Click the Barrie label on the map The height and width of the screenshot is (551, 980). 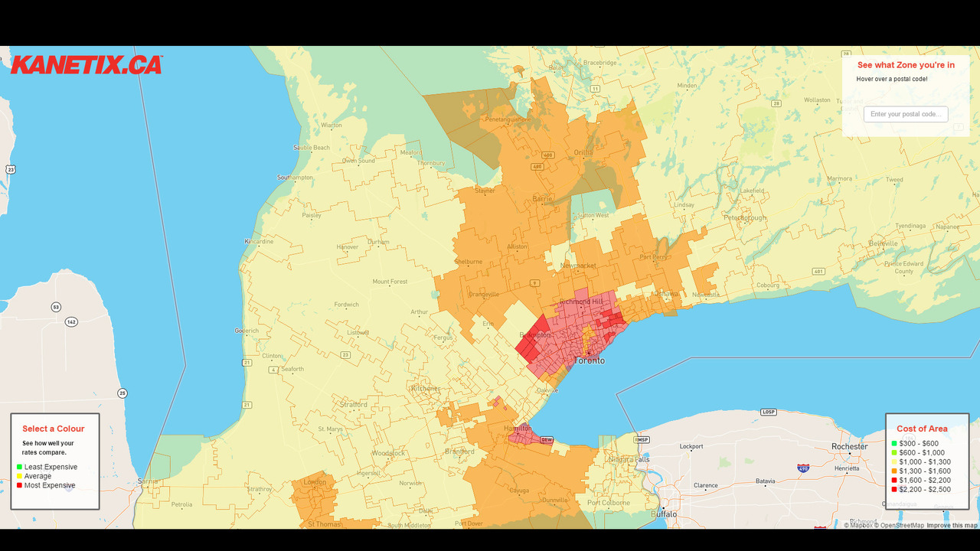543,198
